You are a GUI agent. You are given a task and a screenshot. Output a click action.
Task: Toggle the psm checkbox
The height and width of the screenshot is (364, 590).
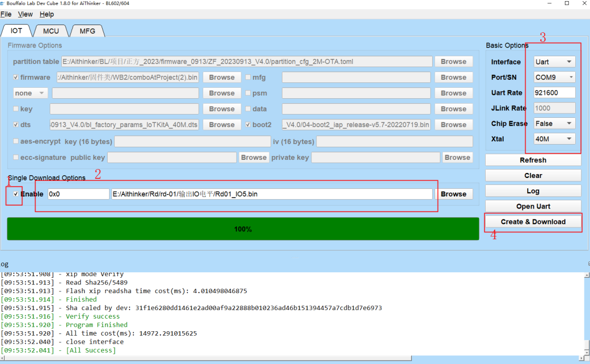pyautogui.click(x=248, y=93)
